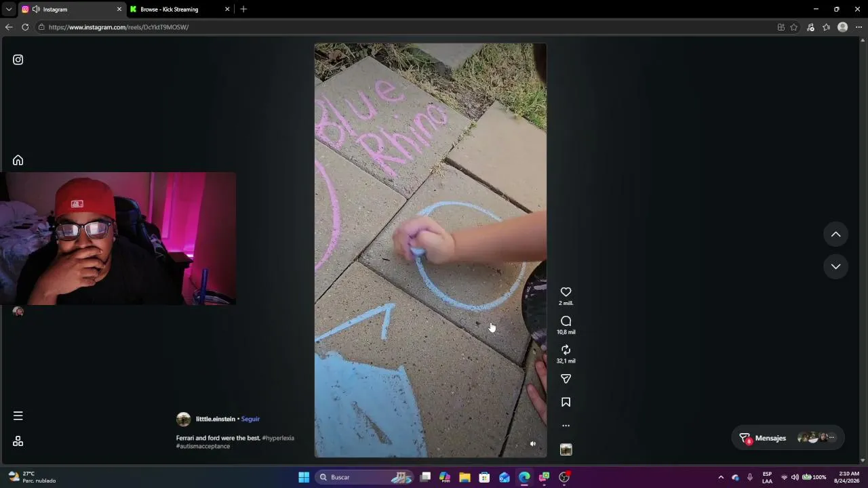This screenshot has width=868, height=488.
Task: Open the weather widget showing 27°C
Action: pyautogui.click(x=32, y=477)
